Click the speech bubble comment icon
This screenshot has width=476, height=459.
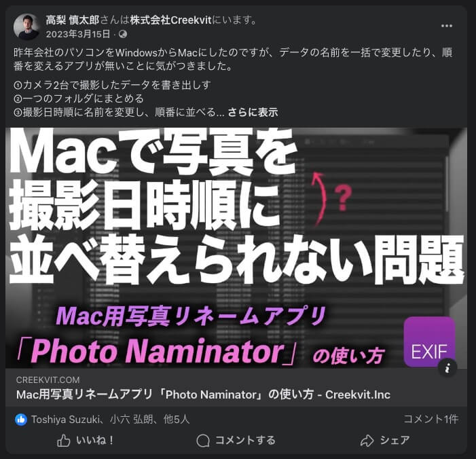tap(203, 441)
